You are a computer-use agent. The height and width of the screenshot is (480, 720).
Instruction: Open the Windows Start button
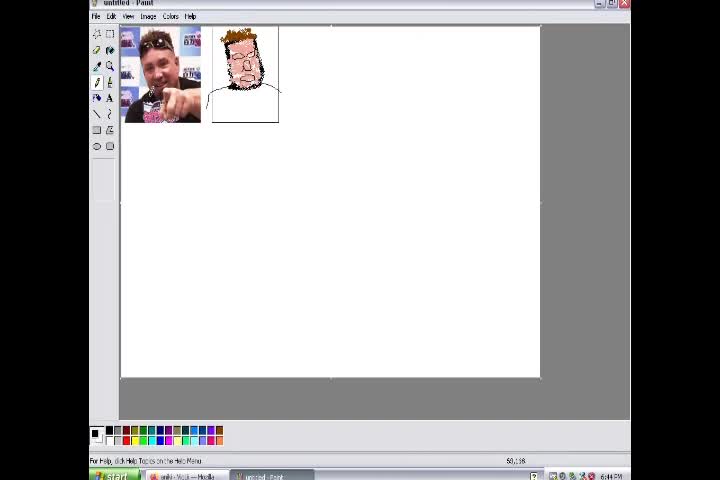pos(114,475)
